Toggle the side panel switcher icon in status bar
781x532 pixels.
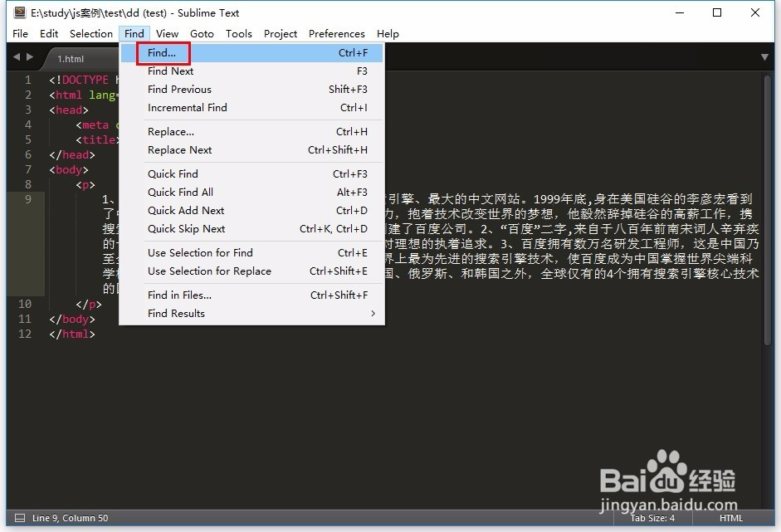tap(20, 518)
